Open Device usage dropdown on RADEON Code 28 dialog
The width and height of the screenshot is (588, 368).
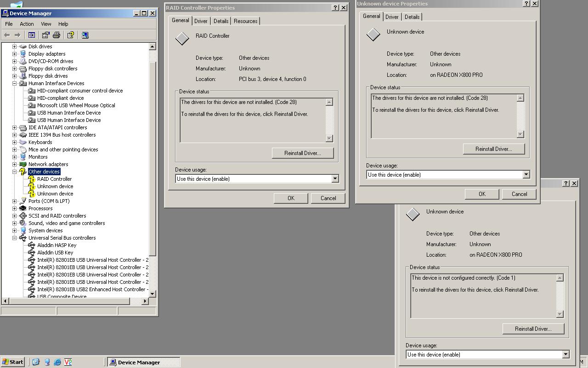(526, 175)
